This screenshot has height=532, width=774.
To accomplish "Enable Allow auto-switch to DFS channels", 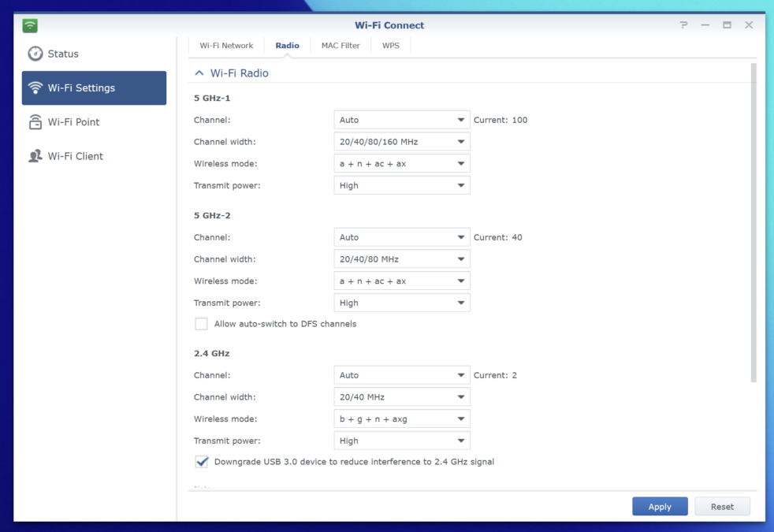I will click(201, 324).
